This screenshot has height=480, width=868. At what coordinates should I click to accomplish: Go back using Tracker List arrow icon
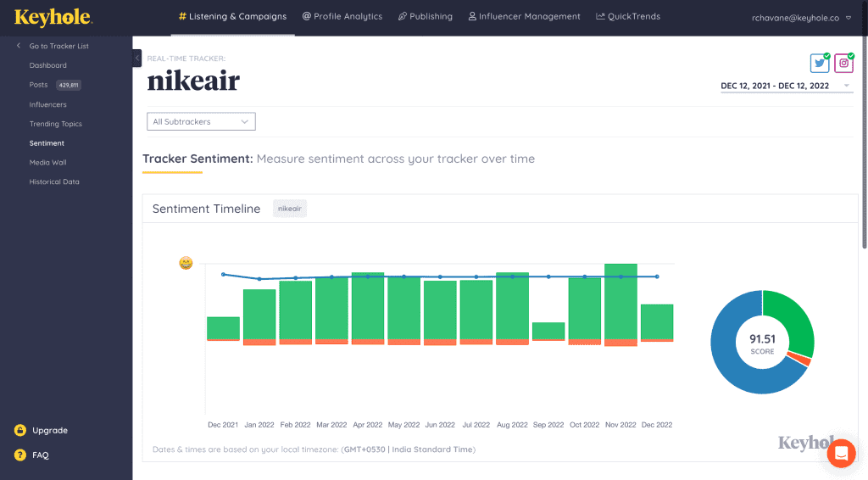[19, 46]
